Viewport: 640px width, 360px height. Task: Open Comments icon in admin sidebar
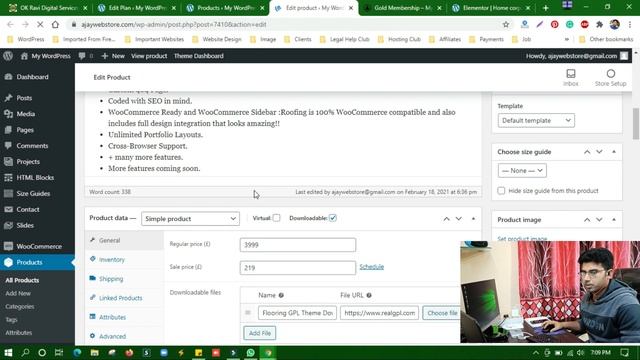[x=9, y=146]
